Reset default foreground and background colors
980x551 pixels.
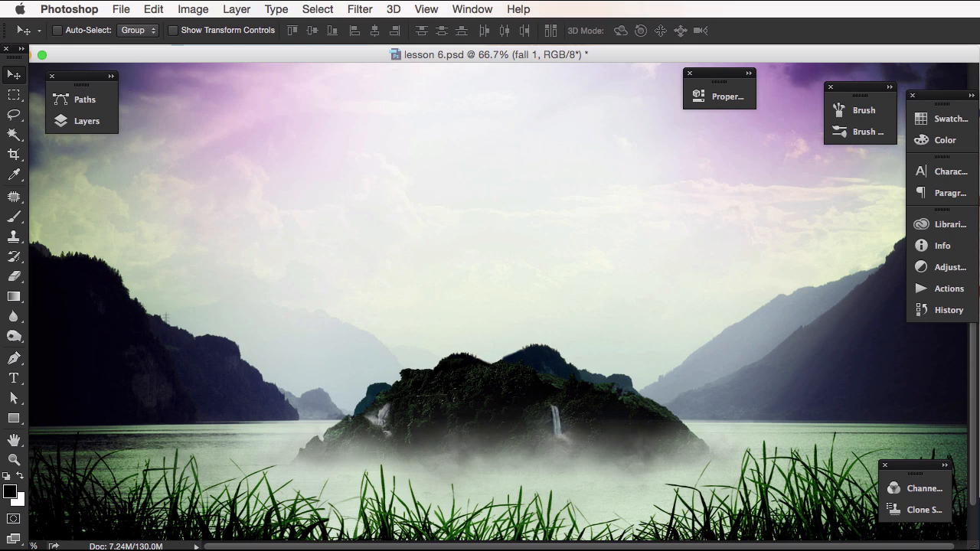point(7,476)
